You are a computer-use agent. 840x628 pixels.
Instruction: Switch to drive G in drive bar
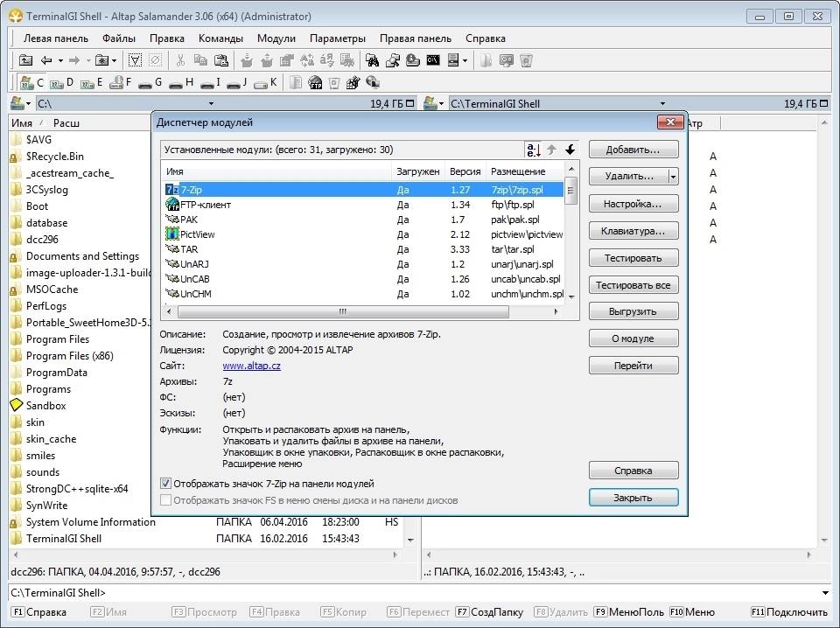point(150,82)
